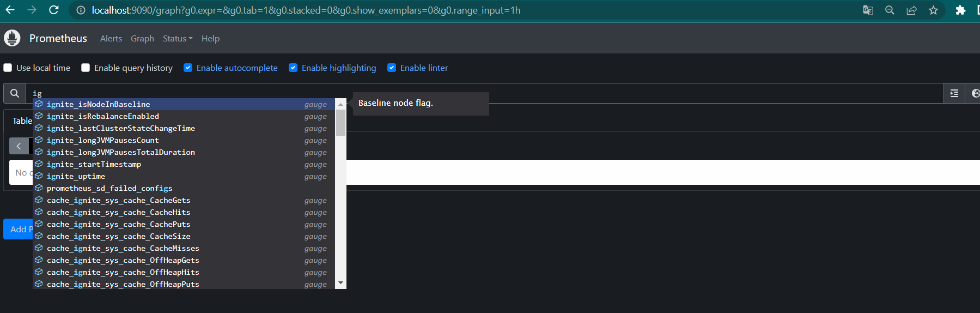980x313 pixels.
Task: Choose cache_ignite_sys_cache_CacheMisses suggestion
Action: [184, 248]
